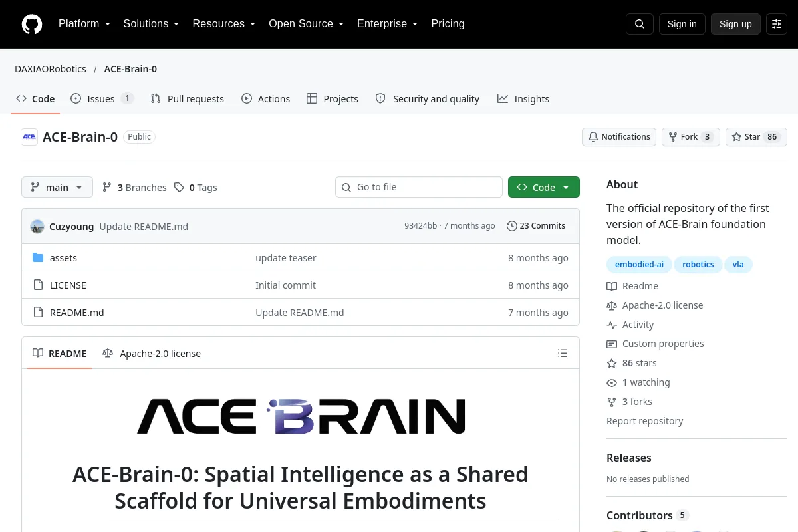Open appearance settings icon in header

click(x=777, y=24)
